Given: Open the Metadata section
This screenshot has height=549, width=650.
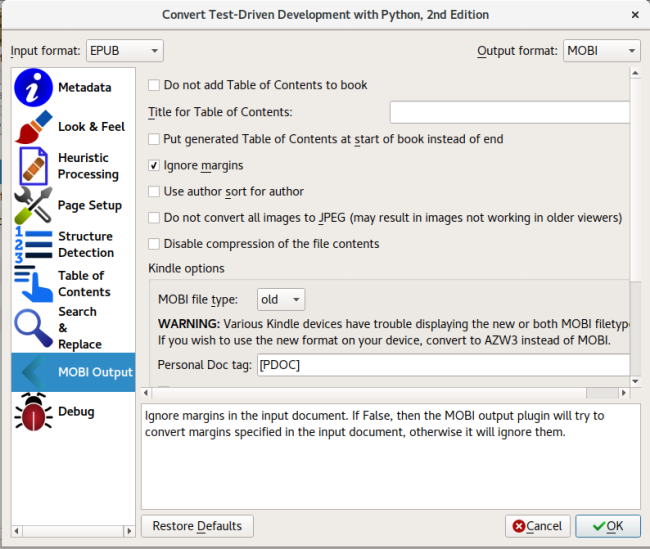Looking at the screenshot, I should 73,87.
